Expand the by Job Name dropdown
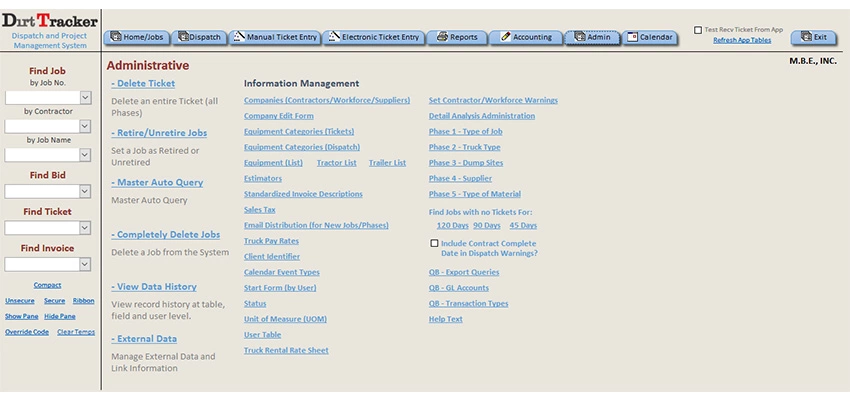850x400 pixels. coord(85,155)
